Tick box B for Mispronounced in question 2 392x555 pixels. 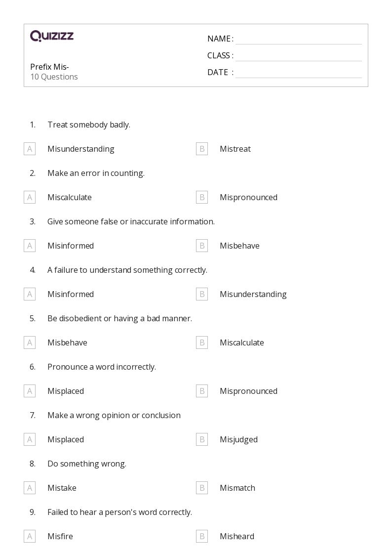[202, 197]
